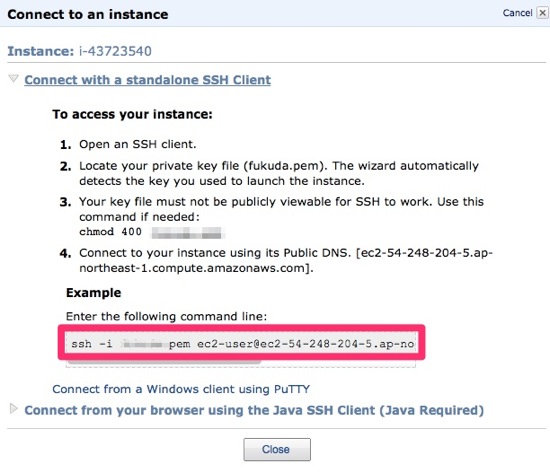Screen dimensions: 550x473
Task: Follow the 'Connect from a Windows client using PuTTY' link
Action: [x=181, y=389]
